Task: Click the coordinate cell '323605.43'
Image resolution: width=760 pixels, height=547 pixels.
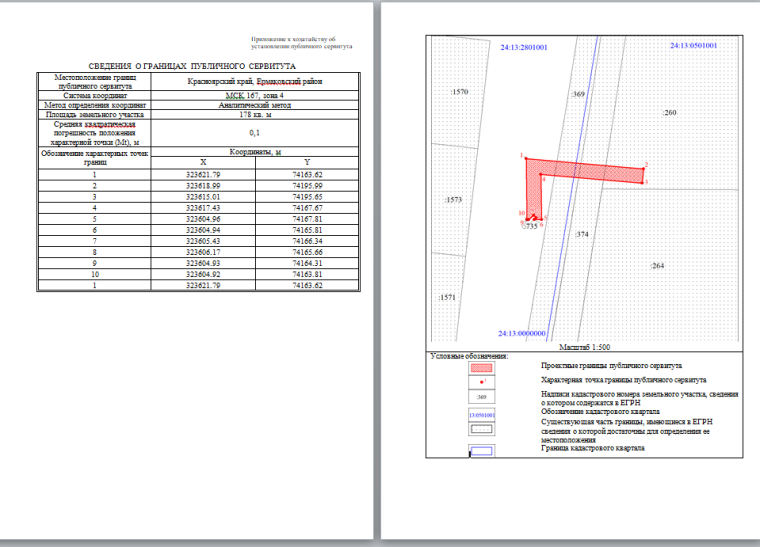Action: 203,242
